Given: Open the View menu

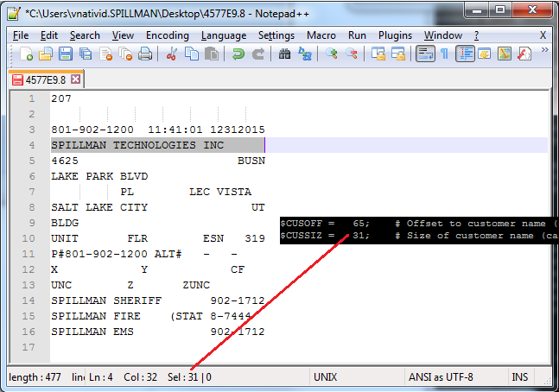Looking at the screenshot, I should click(x=123, y=35).
